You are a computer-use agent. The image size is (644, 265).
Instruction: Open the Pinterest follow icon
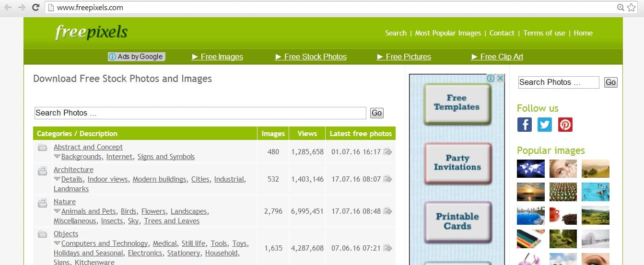coord(565,125)
